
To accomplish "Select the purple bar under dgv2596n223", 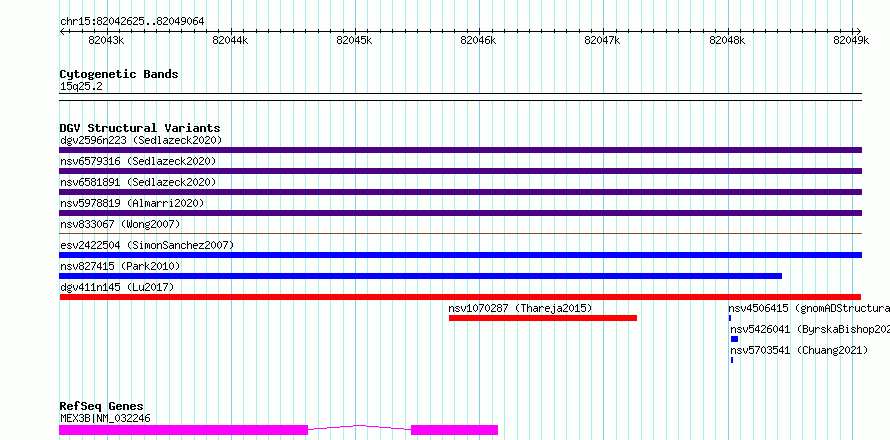I will tap(460, 150).
